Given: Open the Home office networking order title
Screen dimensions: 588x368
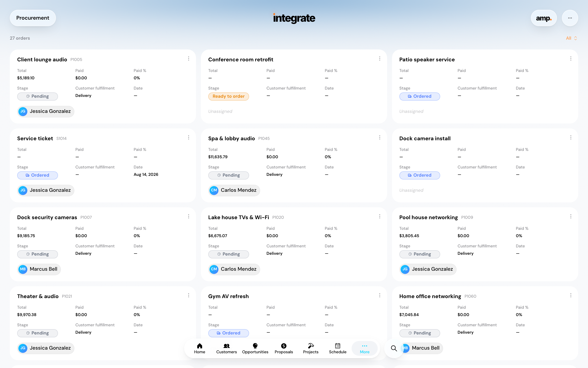Looking at the screenshot, I should [x=430, y=296].
